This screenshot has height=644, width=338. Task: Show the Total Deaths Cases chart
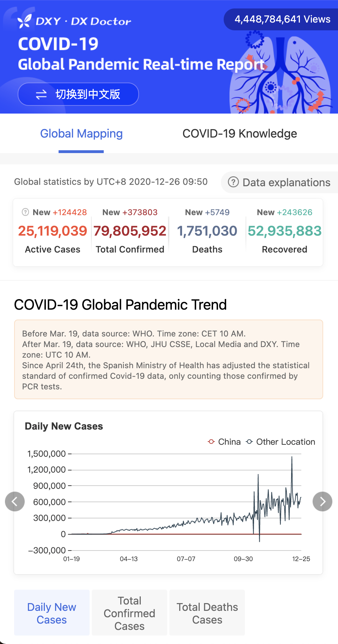207,613
